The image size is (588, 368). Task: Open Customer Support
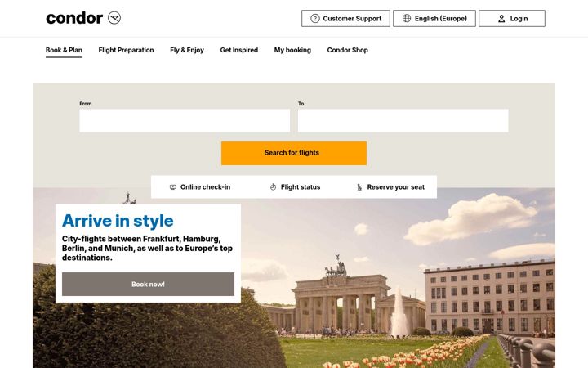[x=345, y=18]
